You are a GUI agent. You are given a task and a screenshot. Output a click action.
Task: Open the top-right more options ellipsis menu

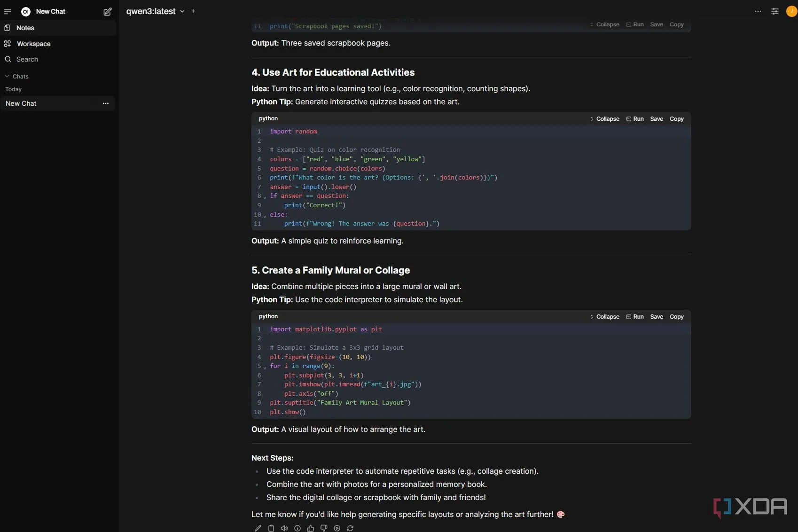pos(758,11)
